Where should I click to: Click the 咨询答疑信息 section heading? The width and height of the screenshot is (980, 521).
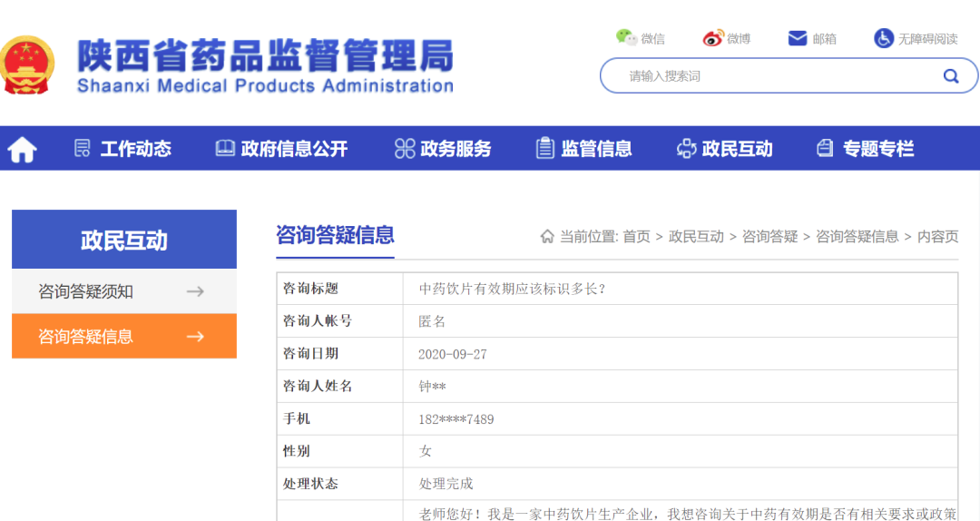(335, 235)
